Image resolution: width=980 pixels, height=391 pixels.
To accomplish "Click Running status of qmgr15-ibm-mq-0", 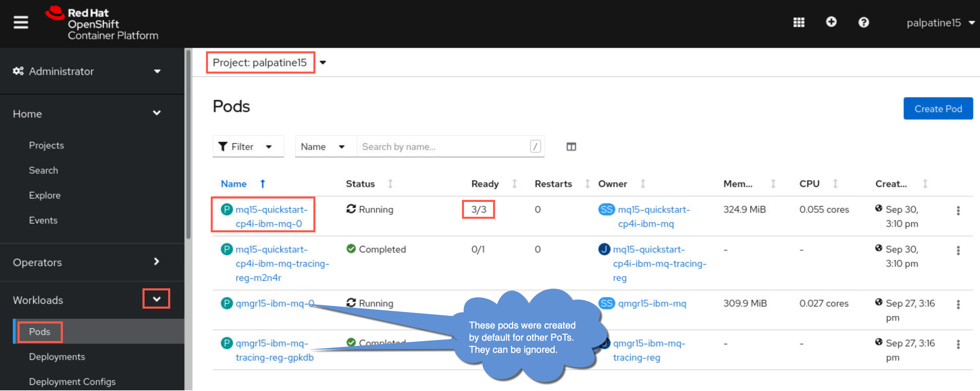I will coord(369,304).
